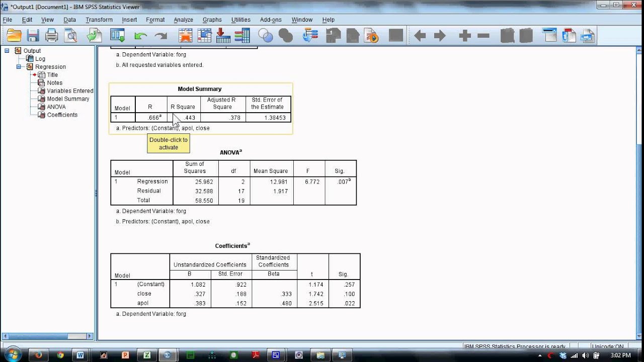The height and width of the screenshot is (362, 644).
Task: Click the Recall recent dialogs icon
Action: pos(118,36)
